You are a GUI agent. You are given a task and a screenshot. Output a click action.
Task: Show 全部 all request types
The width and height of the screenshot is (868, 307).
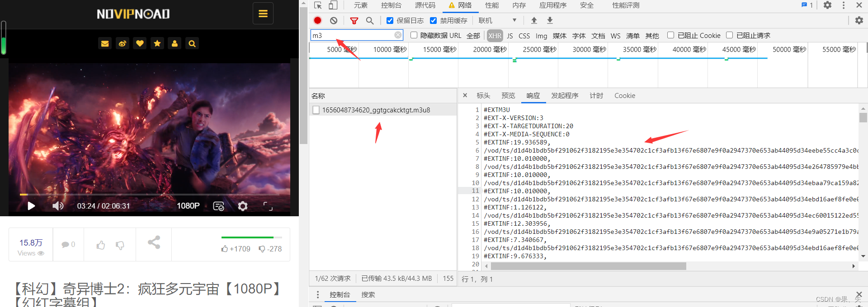pos(473,36)
